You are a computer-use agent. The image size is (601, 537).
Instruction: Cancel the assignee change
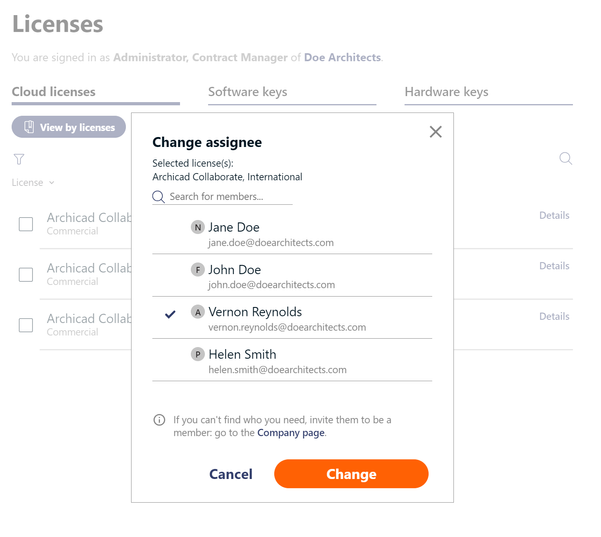[x=231, y=474]
